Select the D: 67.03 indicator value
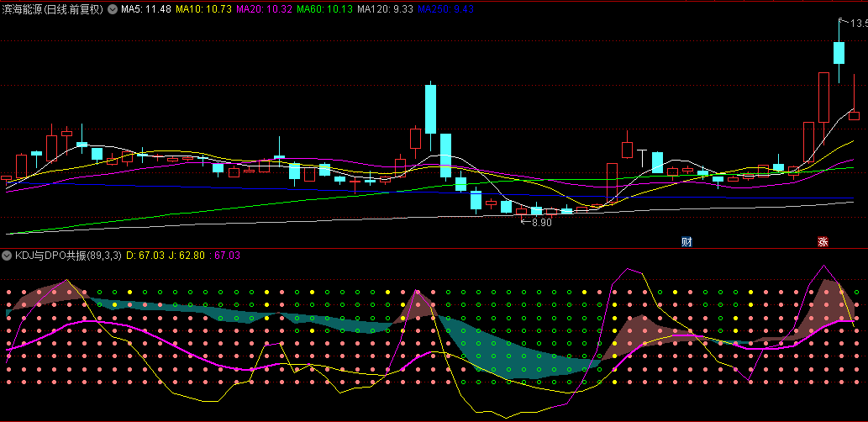The height and width of the screenshot is (422, 868). [145, 256]
